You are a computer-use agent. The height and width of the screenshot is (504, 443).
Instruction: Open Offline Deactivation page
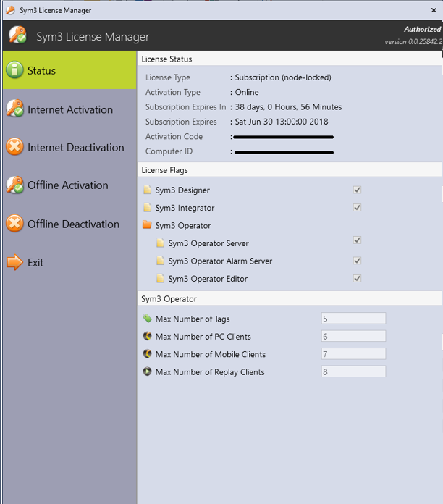tap(69, 224)
